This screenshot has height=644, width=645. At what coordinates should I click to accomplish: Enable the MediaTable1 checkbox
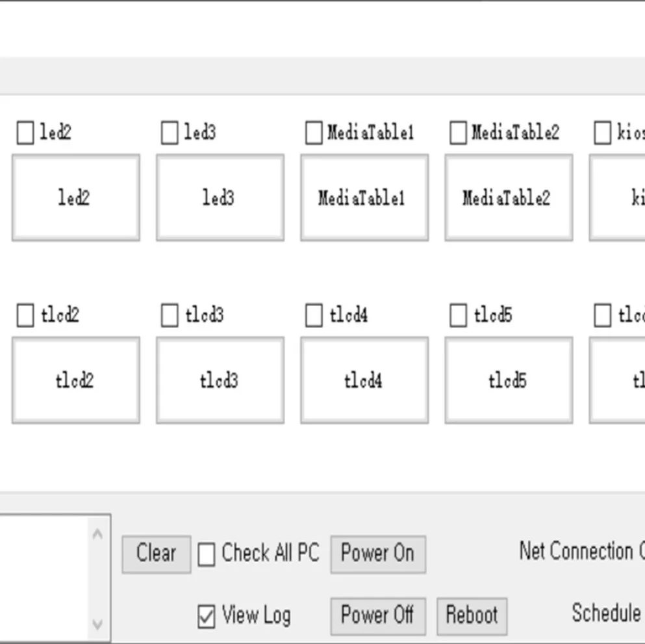tap(314, 133)
